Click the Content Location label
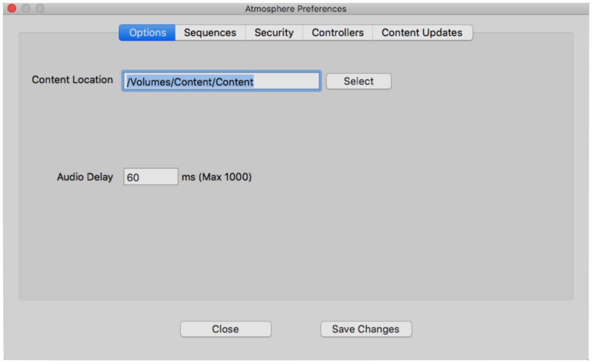593x364 pixels. [73, 80]
